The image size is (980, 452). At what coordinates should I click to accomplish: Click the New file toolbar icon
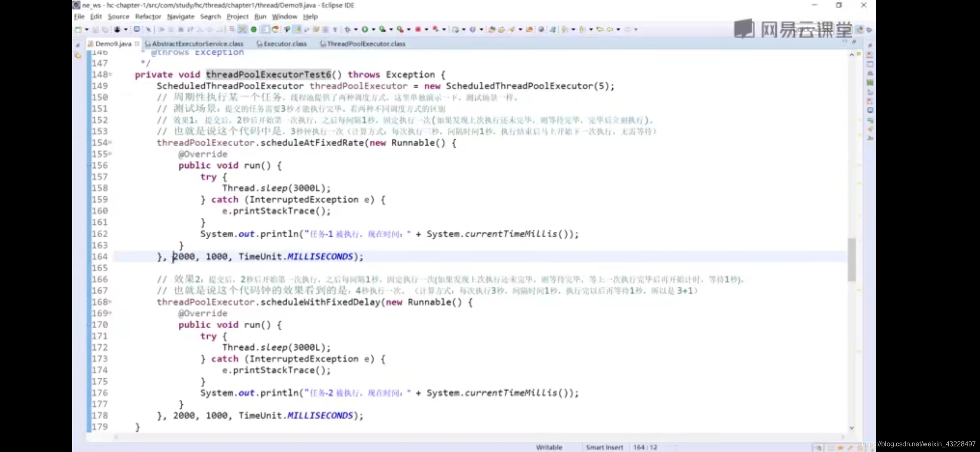[78, 29]
